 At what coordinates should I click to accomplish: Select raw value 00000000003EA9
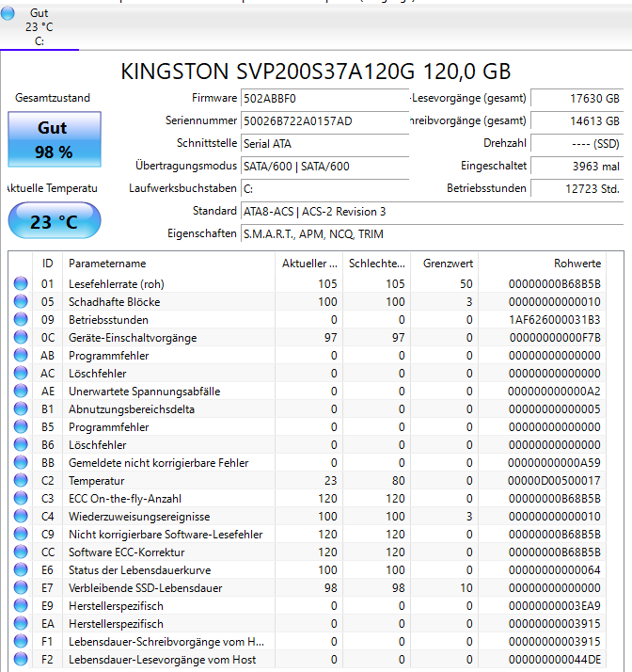coord(555,606)
